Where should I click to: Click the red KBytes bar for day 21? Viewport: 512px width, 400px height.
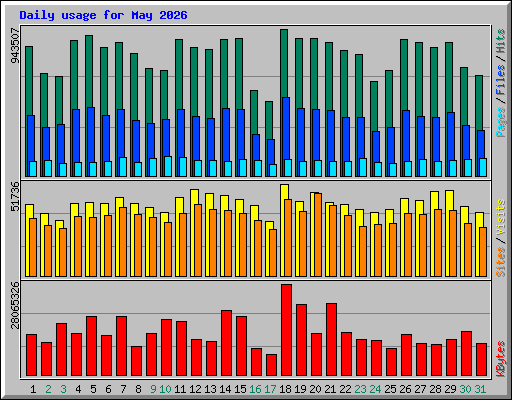click(331, 339)
